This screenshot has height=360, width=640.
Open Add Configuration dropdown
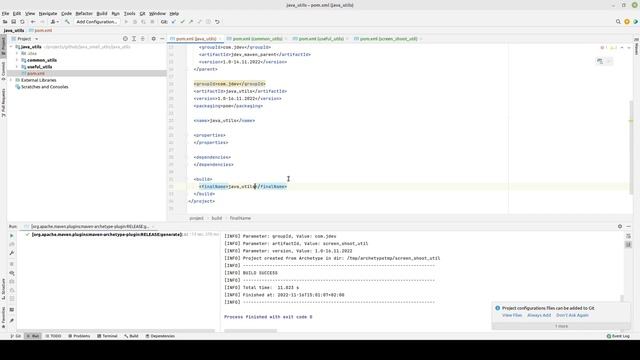(x=97, y=22)
